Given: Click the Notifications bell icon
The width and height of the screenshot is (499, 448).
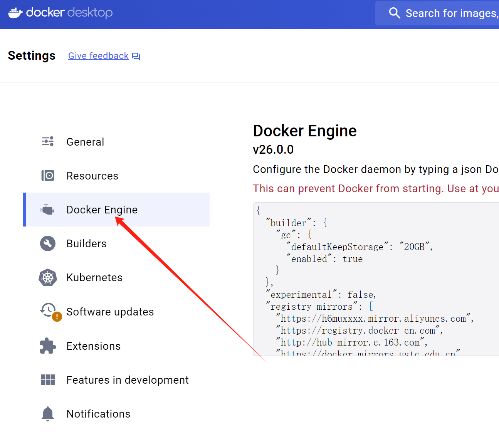Looking at the screenshot, I should pyautogui.click(x=48, y=414).
